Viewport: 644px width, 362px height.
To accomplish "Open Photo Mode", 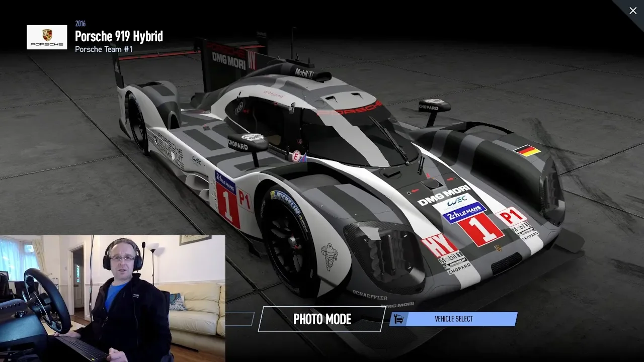I will click(322, 319).
